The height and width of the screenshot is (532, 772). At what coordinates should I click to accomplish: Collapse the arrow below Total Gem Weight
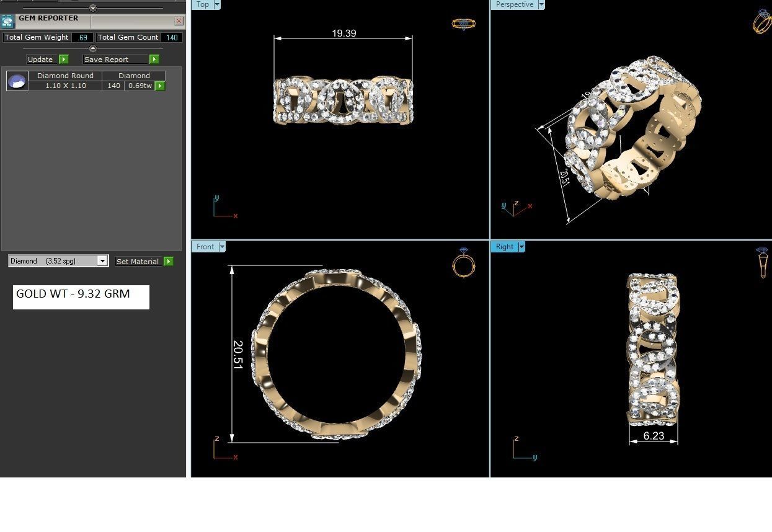click(93, 48)
